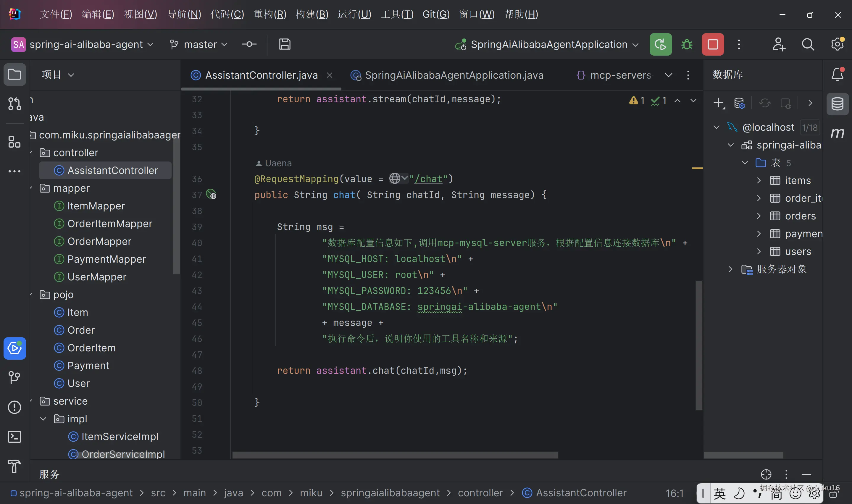
Task: Open the Notifications bell icon
Action: (x=838, y=74)
